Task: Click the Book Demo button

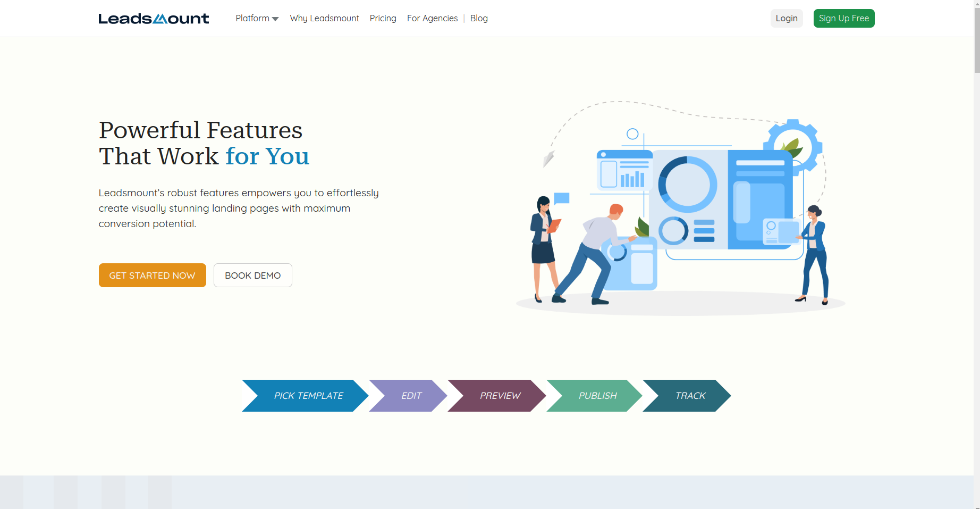Action: pos(253,276)
